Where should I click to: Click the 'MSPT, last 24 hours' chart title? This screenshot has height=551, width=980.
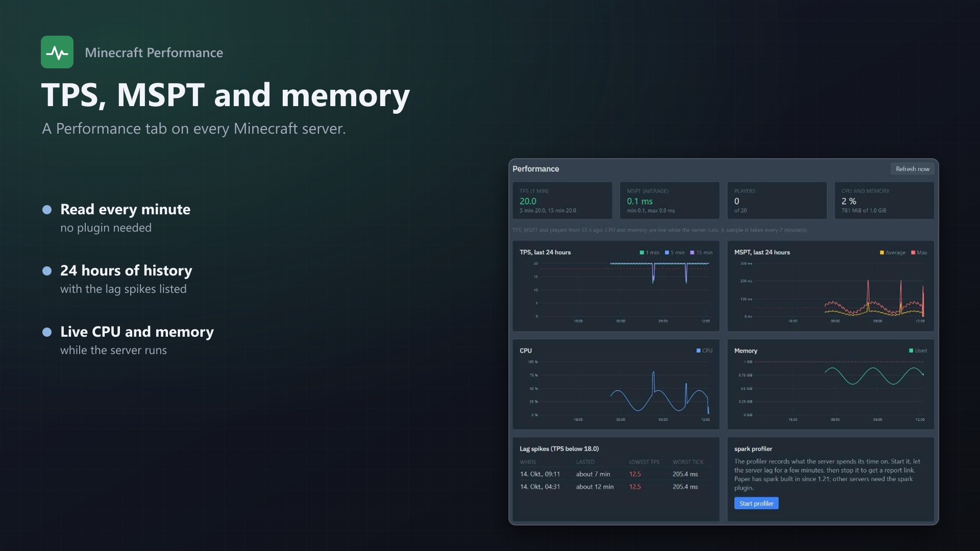point(762,253)
